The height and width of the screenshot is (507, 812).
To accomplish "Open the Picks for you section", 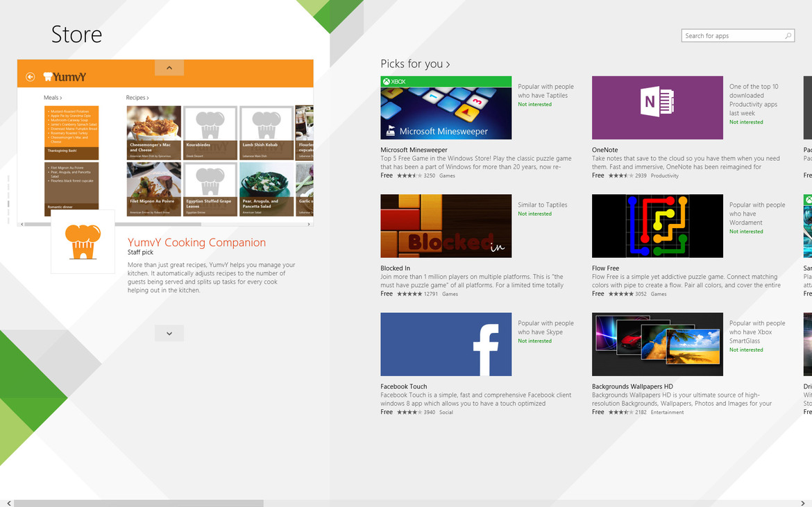I will [x=415, y=64].
